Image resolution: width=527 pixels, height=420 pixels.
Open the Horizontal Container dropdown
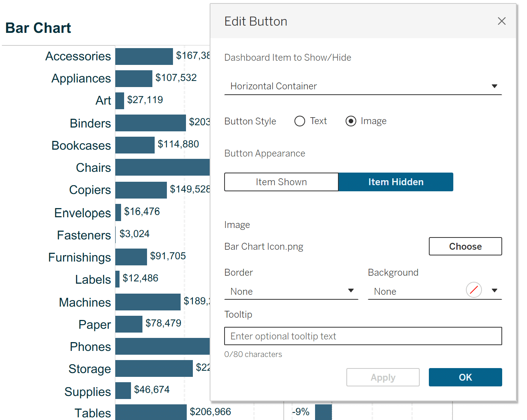coord(363,86)
